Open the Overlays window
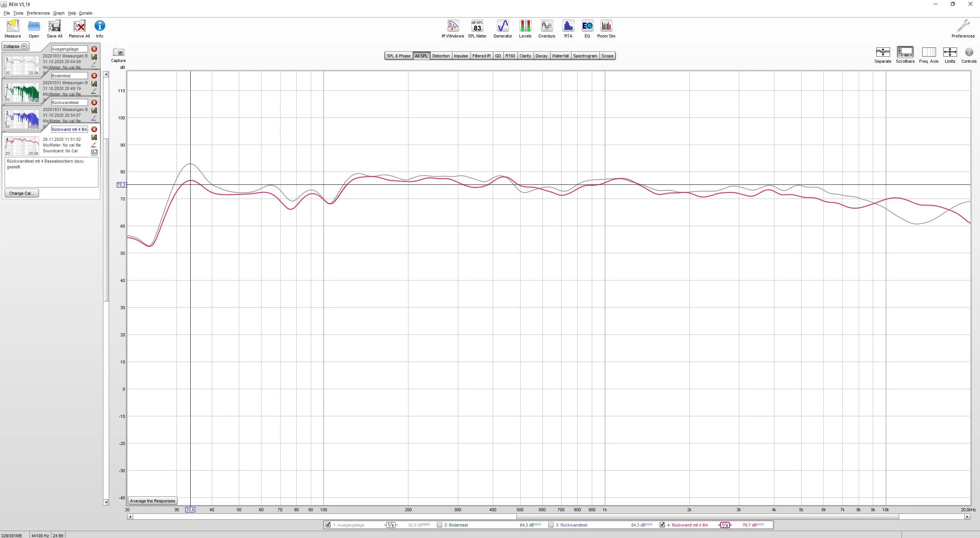Image resolution: width=980 pixels, height=538 pixels. pyautogui.click(x=547, y=29)
